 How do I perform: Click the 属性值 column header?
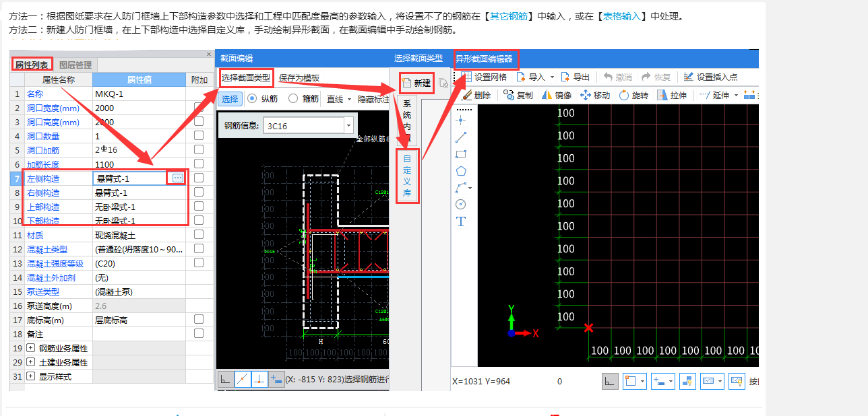point(139,79)
